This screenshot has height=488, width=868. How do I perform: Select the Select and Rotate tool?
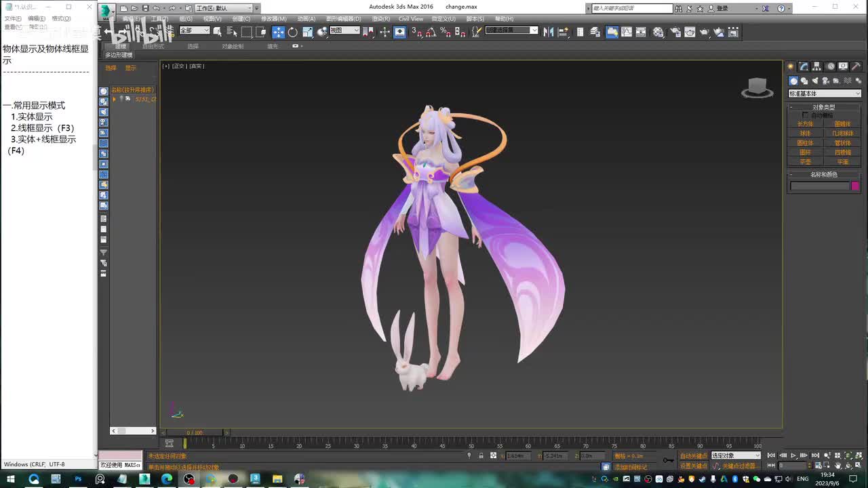click(293, 32)
